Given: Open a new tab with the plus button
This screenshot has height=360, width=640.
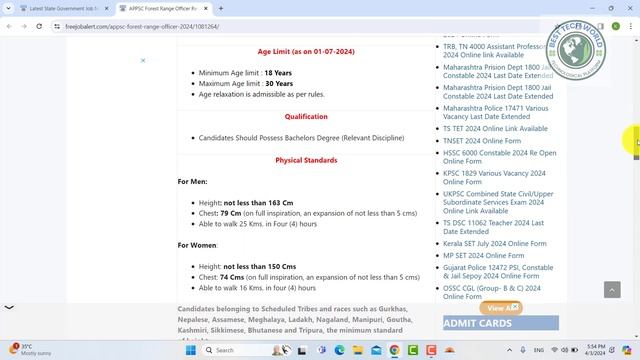Looking at the screenshot, I should 221,8.
